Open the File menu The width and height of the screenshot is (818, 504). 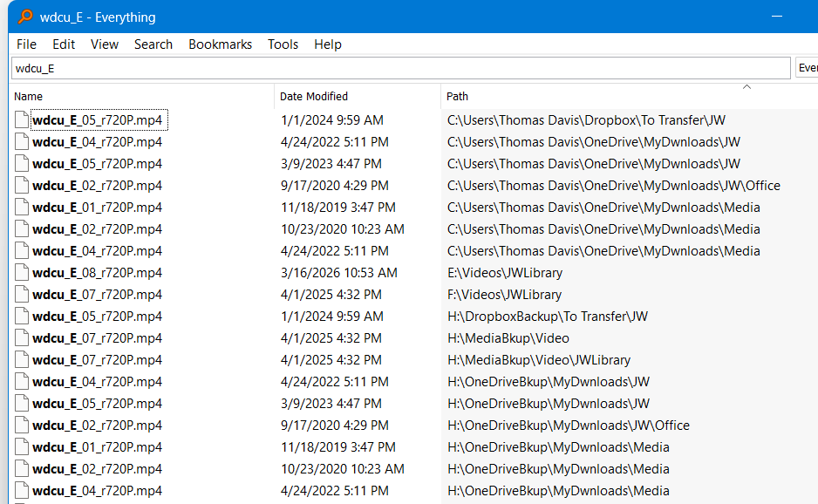pos(26,44)
